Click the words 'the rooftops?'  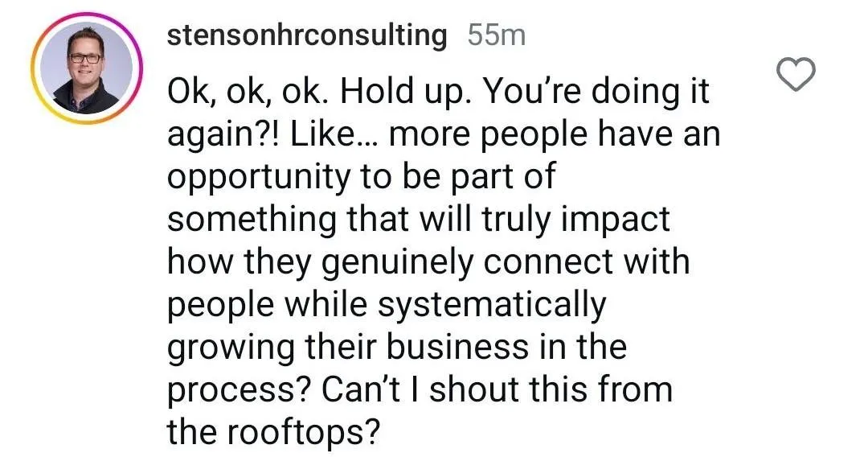[x=274, y=433]
